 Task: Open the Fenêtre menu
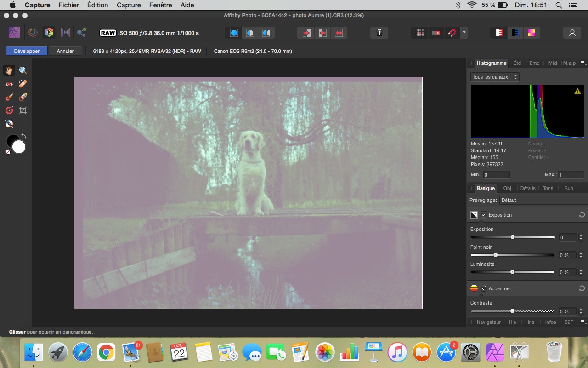tap(161, 5)
